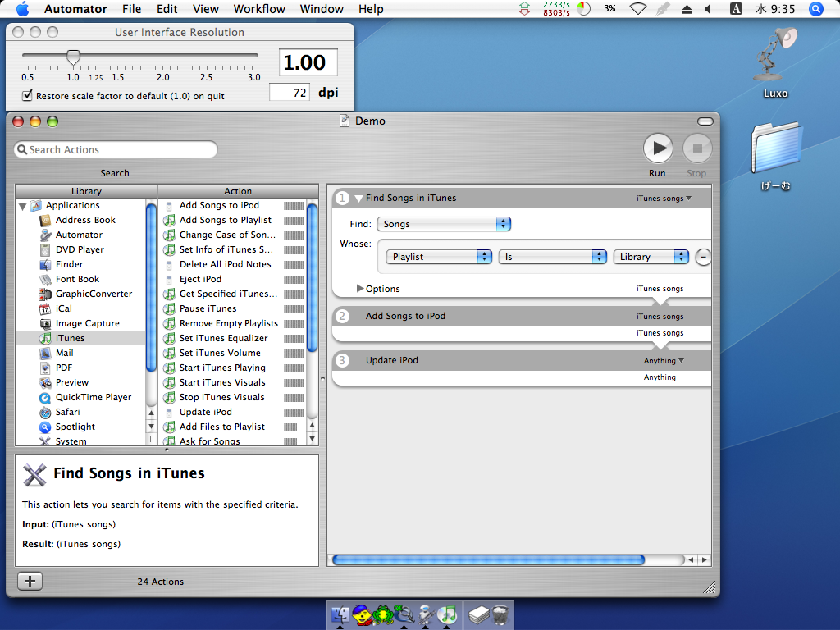The width and height of the screenshot is (840, 630).
Task: Select the Preview icon in Library
Action: point(46,382)
